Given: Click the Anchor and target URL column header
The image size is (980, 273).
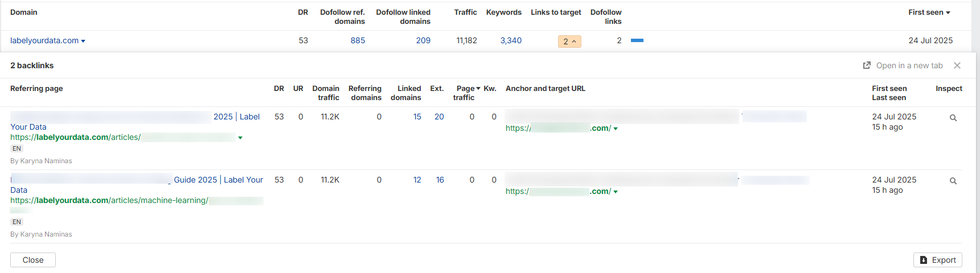Looking at the screenshot, I should pos(546,88).
